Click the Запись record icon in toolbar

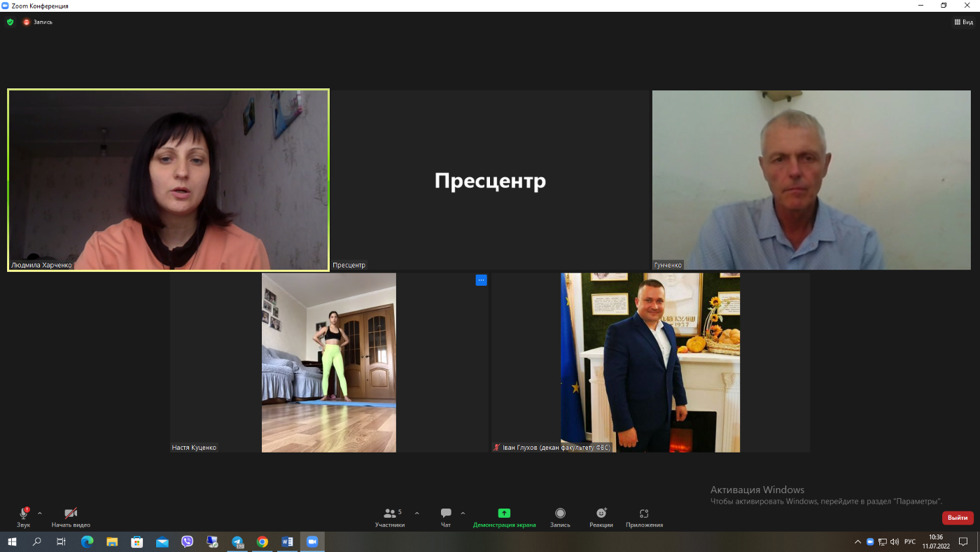560,513
